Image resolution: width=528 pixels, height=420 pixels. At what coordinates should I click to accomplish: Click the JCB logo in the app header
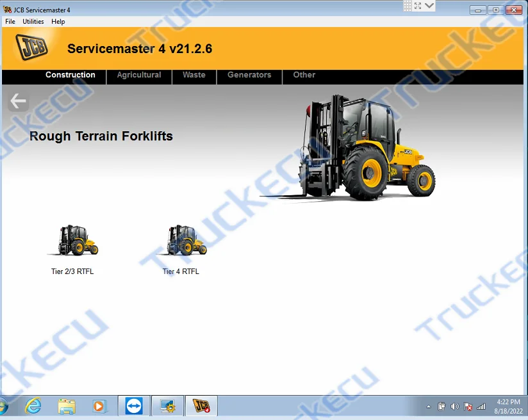[33, 48]
